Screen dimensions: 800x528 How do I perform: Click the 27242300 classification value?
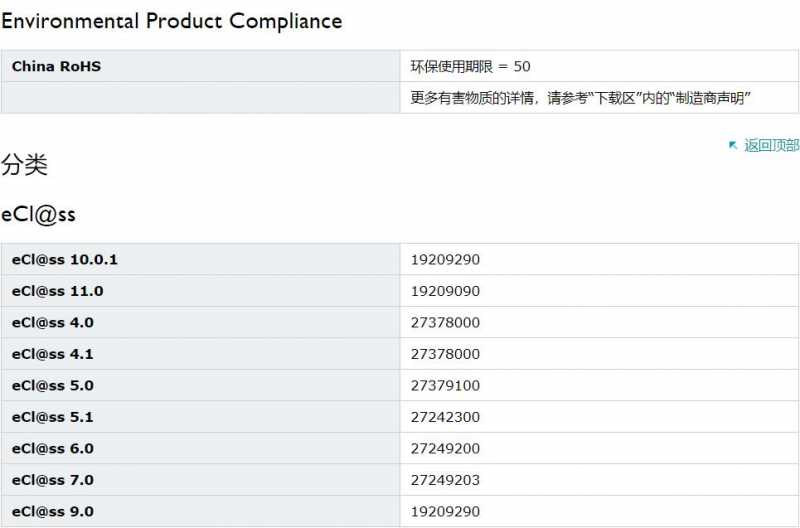point(445,417)
